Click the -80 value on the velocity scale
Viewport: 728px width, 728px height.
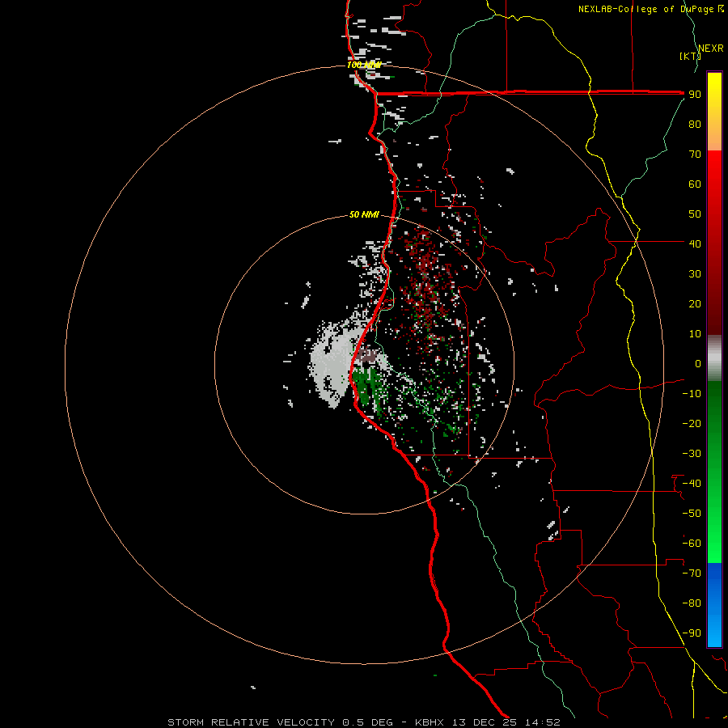692,603
